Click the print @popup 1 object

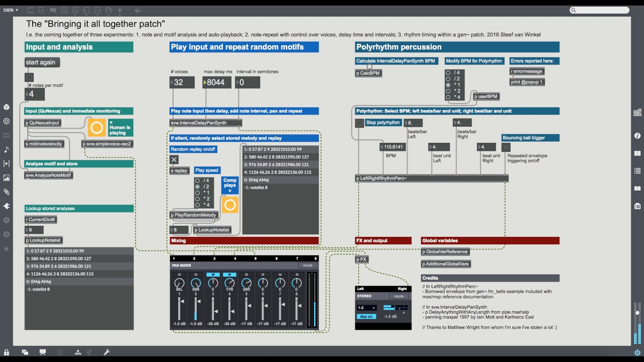pyautogui.click(x=527, y=81)
